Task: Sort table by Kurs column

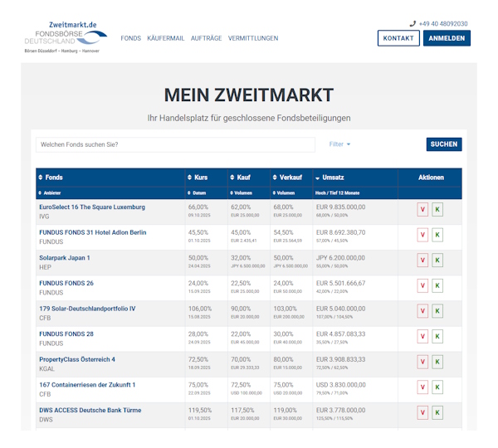Action: 198,178
